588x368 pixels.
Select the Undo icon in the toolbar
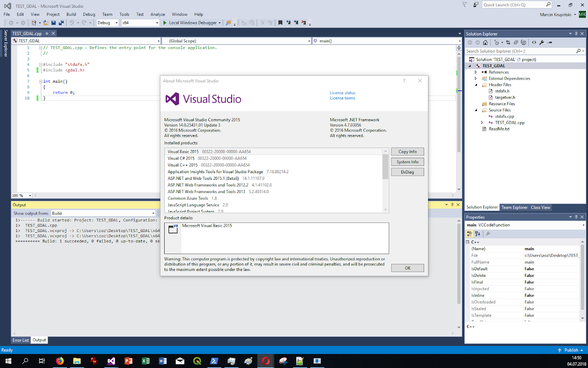click(72, 22)
